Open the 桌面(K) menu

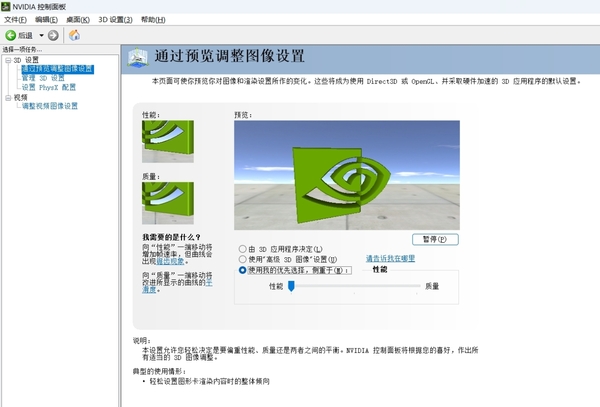tap(78, 20)
